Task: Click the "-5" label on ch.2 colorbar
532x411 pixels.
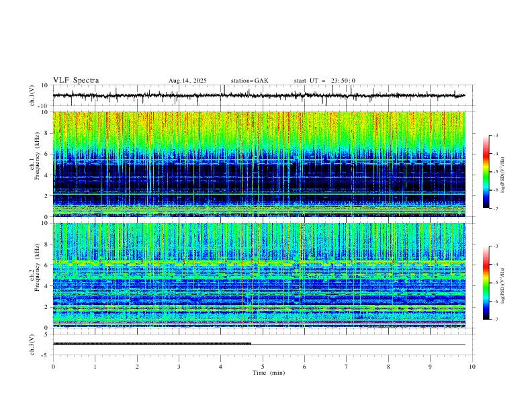Action: tap(496, 283)
